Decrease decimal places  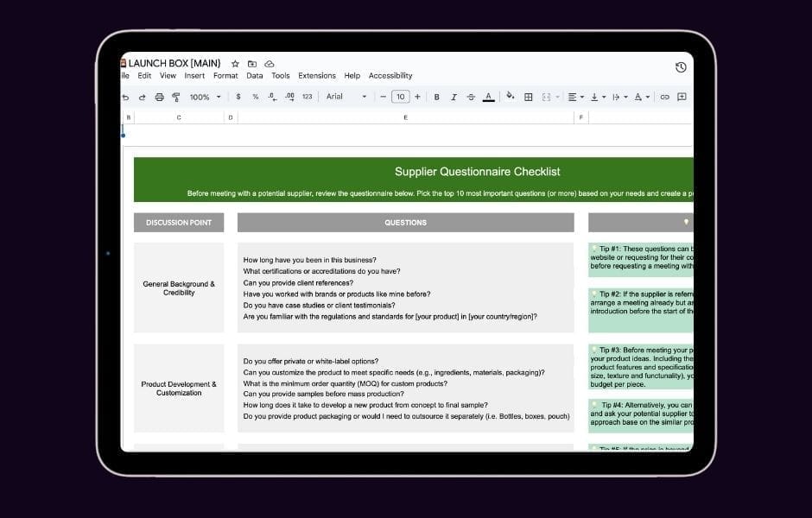272,97
